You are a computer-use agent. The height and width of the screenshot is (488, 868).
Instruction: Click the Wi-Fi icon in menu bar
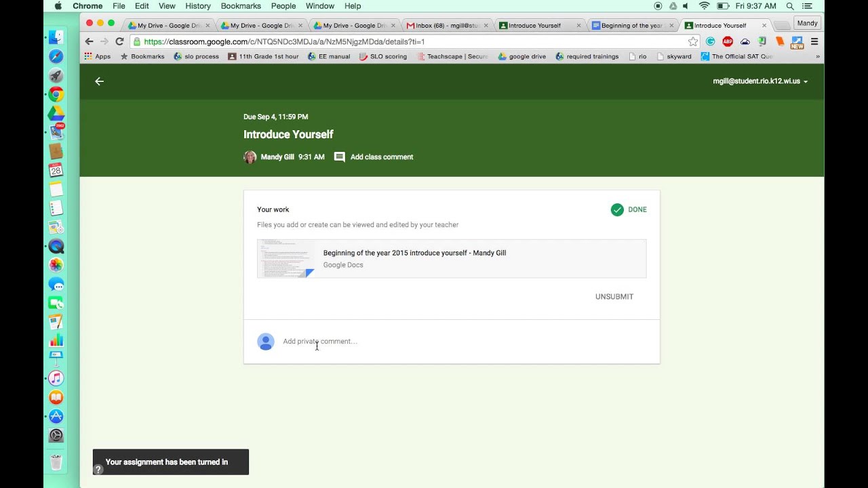704,6
